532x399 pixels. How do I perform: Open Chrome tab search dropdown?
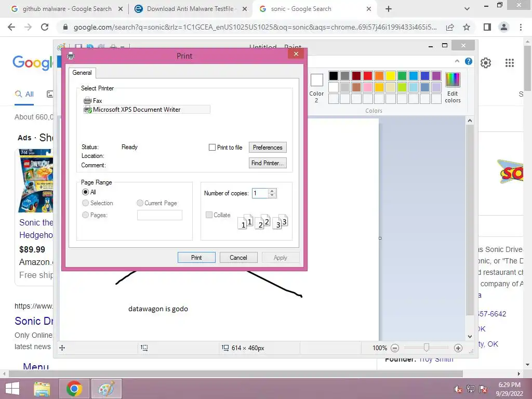pyautogui.click(x=467, y=9)
